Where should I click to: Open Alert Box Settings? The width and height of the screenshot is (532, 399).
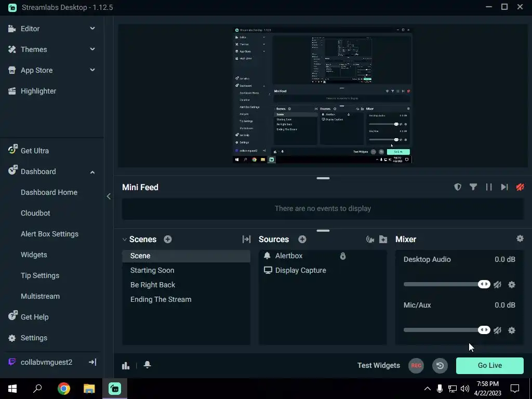click(49, 234)
